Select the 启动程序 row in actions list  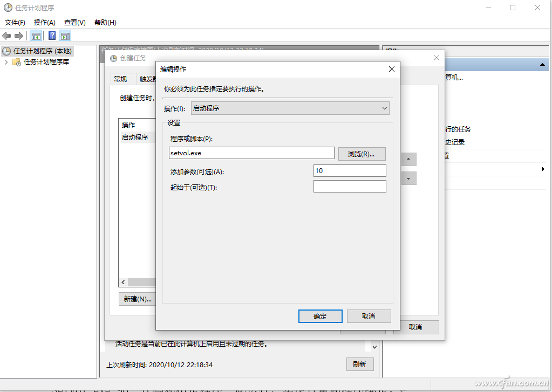pos(138,137)
